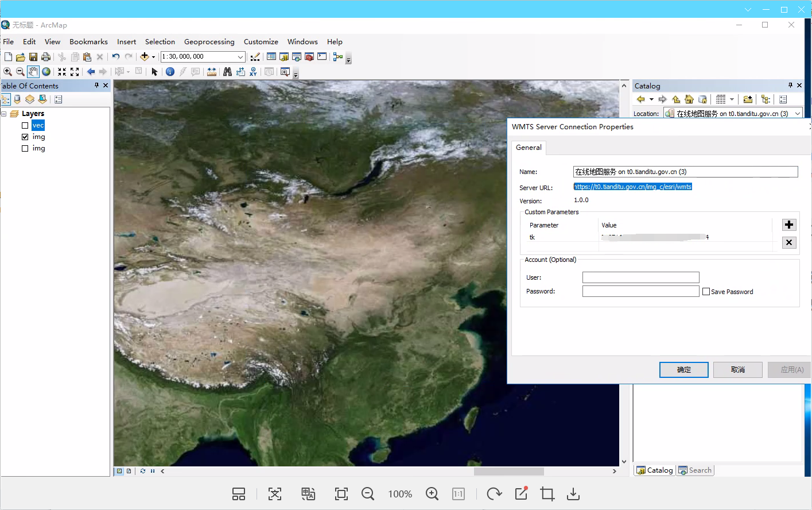
Task: Select the Measure ruler tool
Action: 212,72
